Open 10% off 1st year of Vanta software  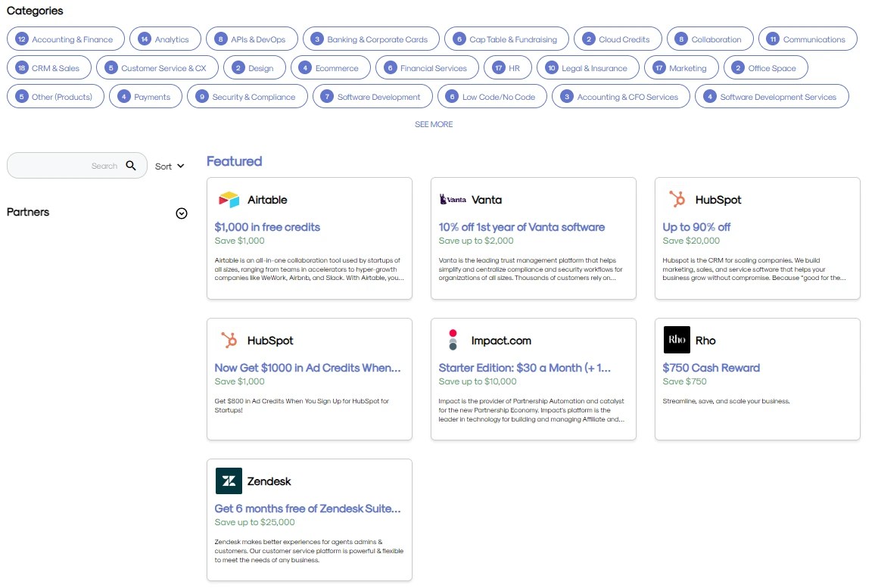(522, 227)
